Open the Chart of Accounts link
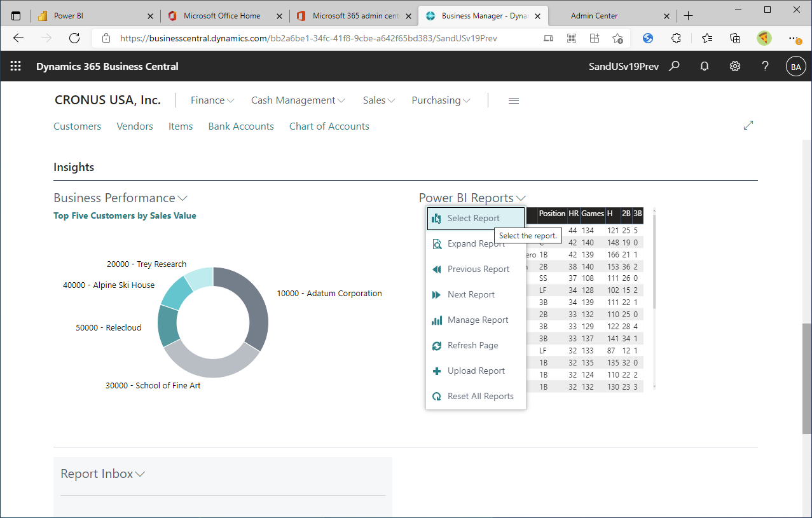Screen dimensions: 812x518 tap(329, 126)
